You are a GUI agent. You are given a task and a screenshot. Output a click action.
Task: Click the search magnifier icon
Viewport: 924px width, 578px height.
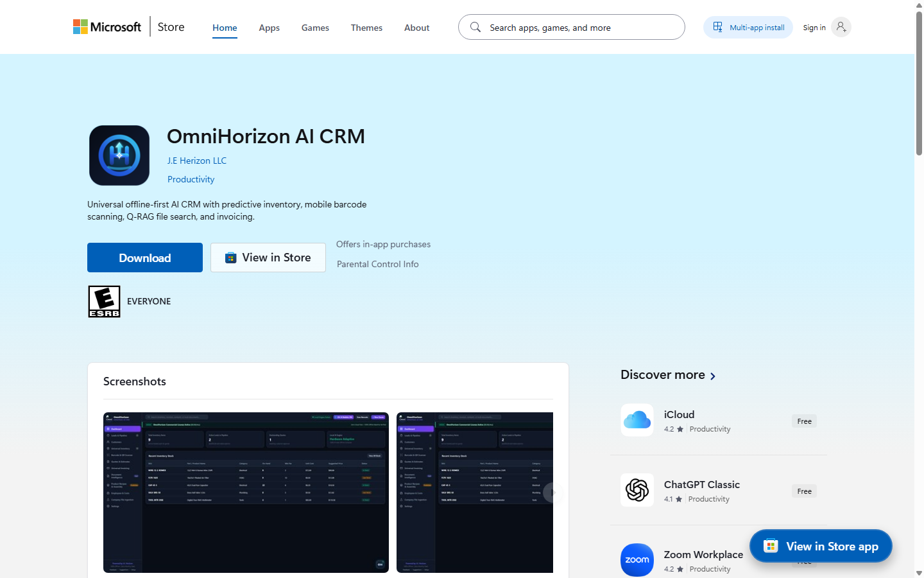475,27
